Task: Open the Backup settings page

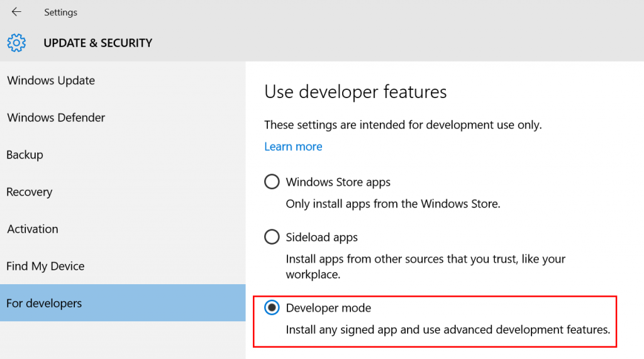Action: pos(25,155)
